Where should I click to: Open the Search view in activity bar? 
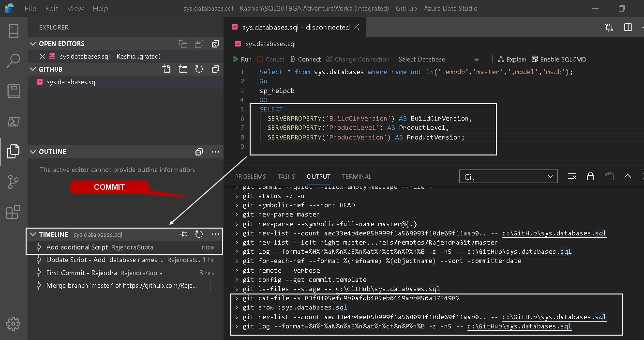14,61
